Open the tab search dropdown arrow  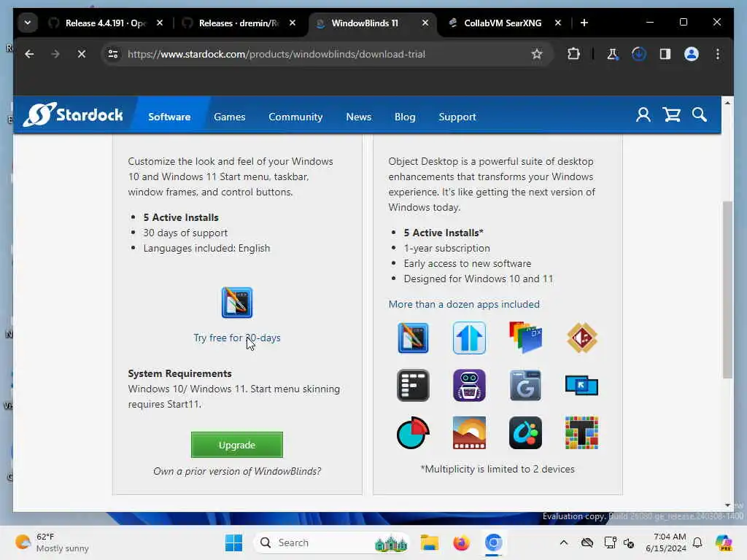click(x=28, y=23)
